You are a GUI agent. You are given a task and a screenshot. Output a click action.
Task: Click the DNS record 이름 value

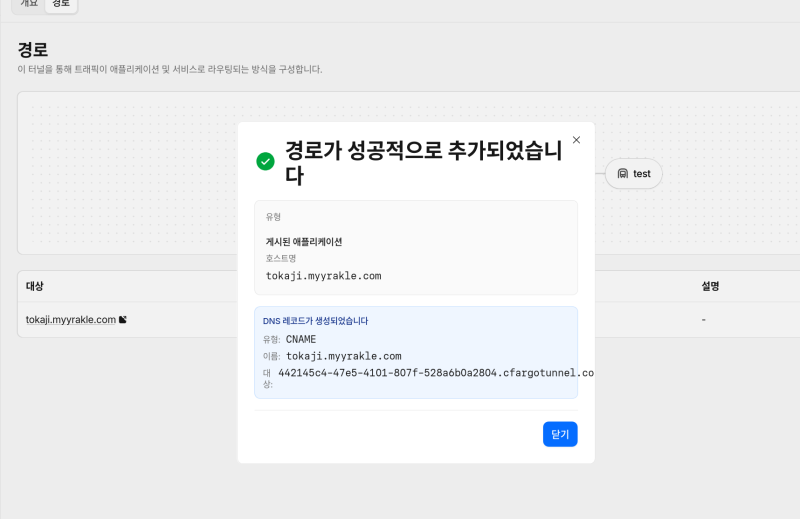[x=343, y=356]
